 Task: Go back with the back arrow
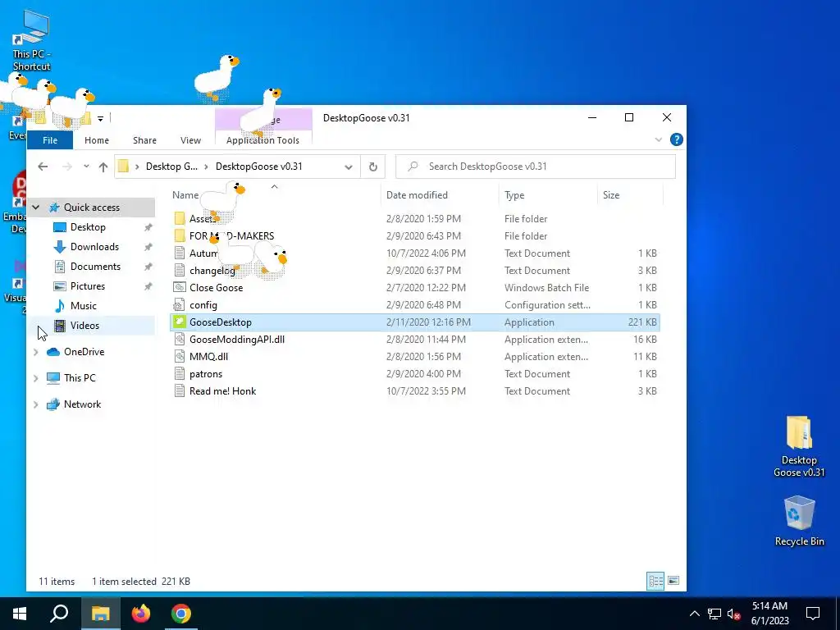(43, 167)
